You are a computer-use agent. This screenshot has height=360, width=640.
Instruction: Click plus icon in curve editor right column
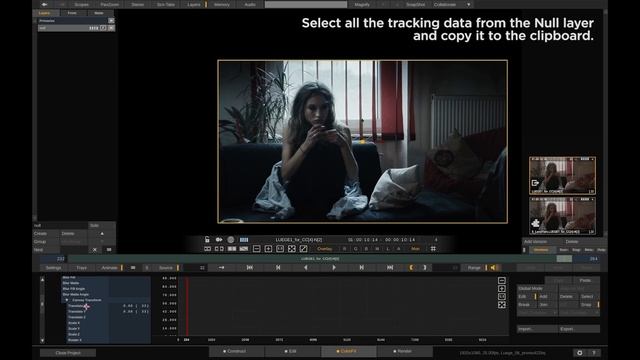coord(502,289)
